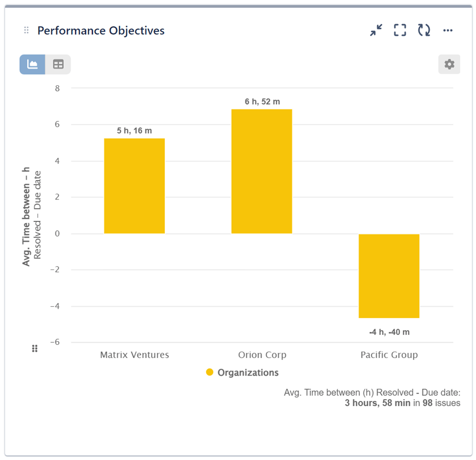
Task: Click the Matrix Ventures bar
Action: [134, 186]
